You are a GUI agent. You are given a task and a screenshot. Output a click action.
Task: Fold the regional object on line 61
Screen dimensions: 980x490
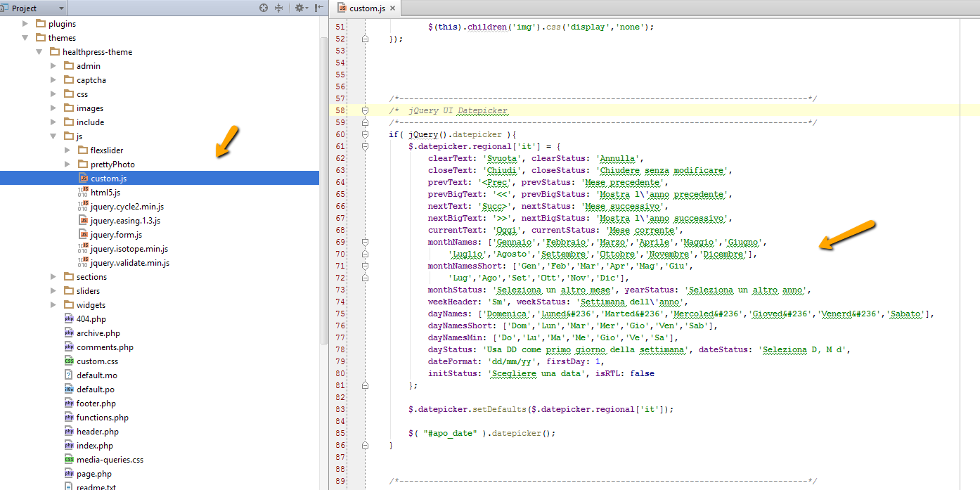pos(365,147)
